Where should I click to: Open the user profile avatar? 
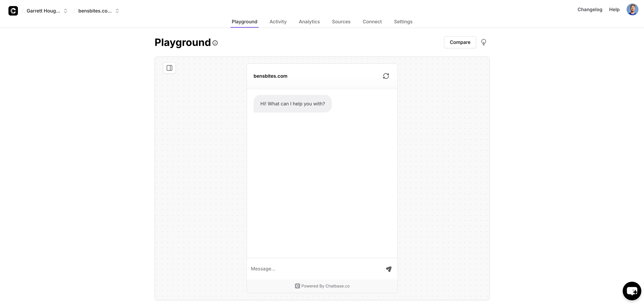point(632,10)
